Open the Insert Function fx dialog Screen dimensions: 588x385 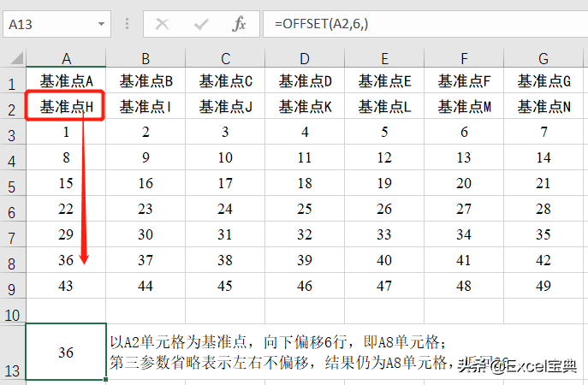coord(239,24)
